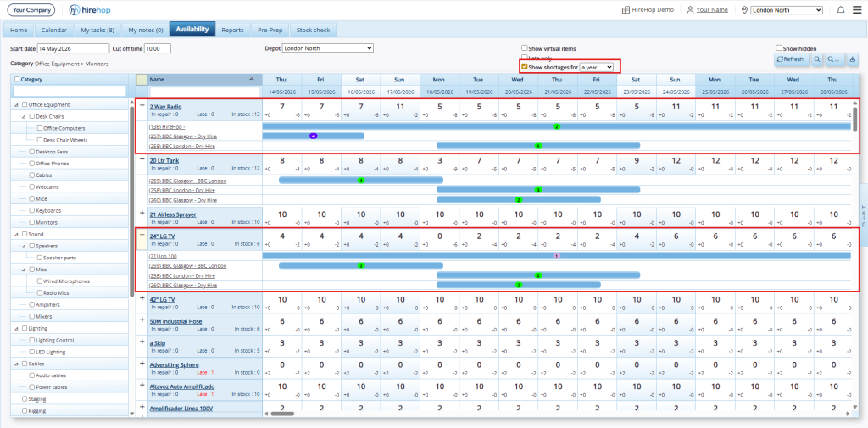Click the HireHop Demo company icon
The height and width of the screenshot is (428, 868).
coord(626,10)
